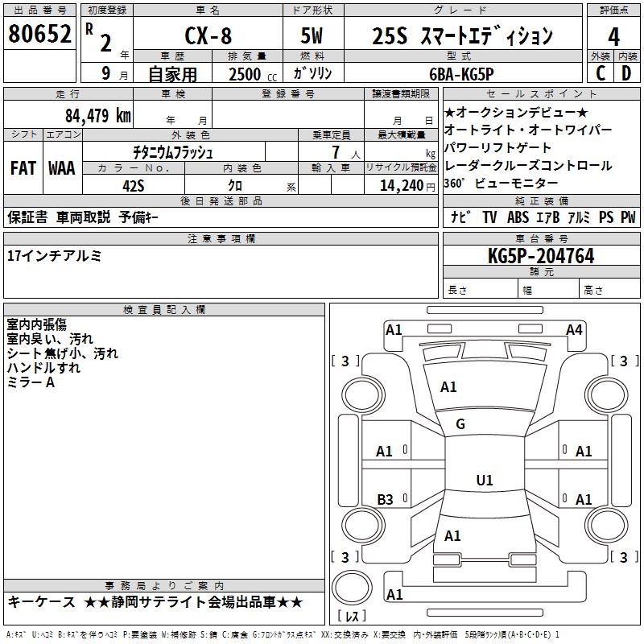Click fuel type ガソリン

tap(312, 73)
